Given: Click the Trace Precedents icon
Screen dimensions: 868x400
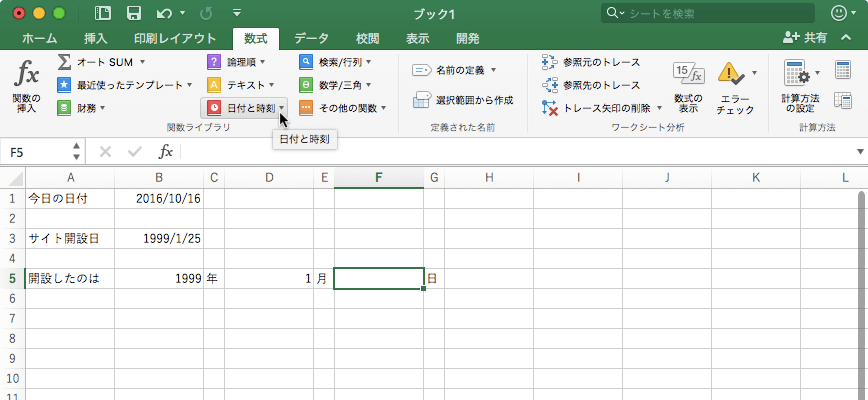Looking at the screenshot, I should [x=549, y=62].
